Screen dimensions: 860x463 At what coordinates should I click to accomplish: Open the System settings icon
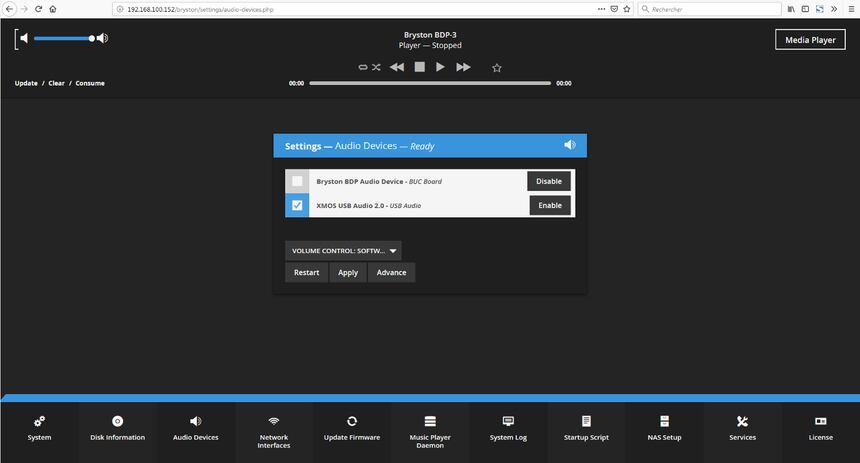click(39, 421)
